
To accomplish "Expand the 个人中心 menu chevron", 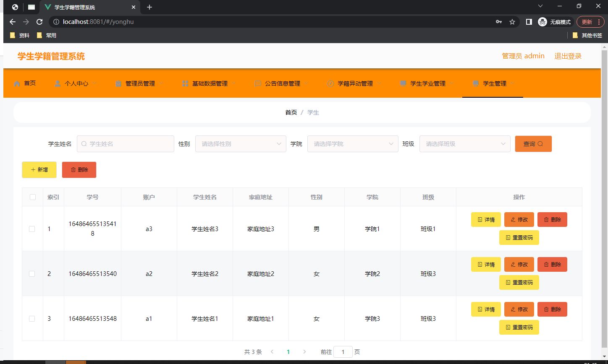I will (x=94, y=83).
